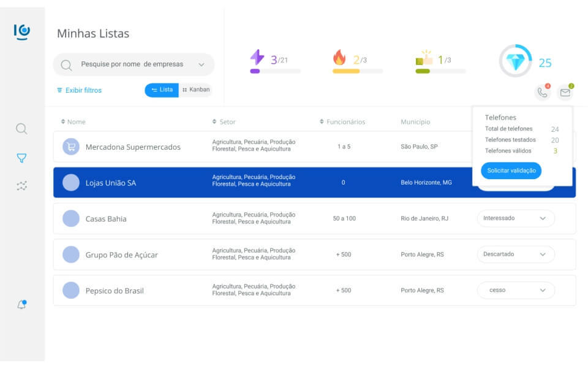588x368 pixels.
Task: Click the 25 credits count
Action: click(x=545, y=63)
